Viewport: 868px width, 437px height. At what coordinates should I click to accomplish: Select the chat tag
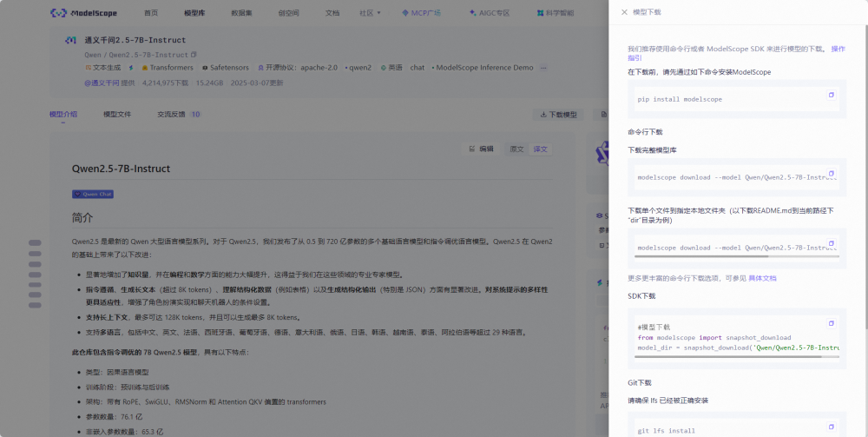(418, 68)
